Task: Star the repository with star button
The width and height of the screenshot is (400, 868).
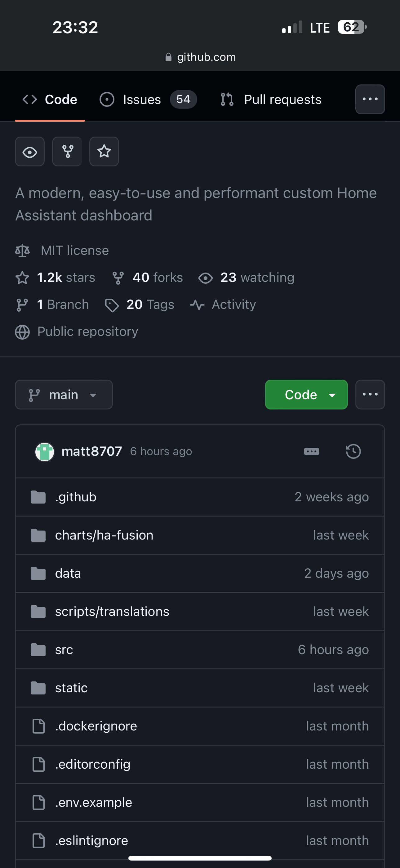Action: click(104, 151)
